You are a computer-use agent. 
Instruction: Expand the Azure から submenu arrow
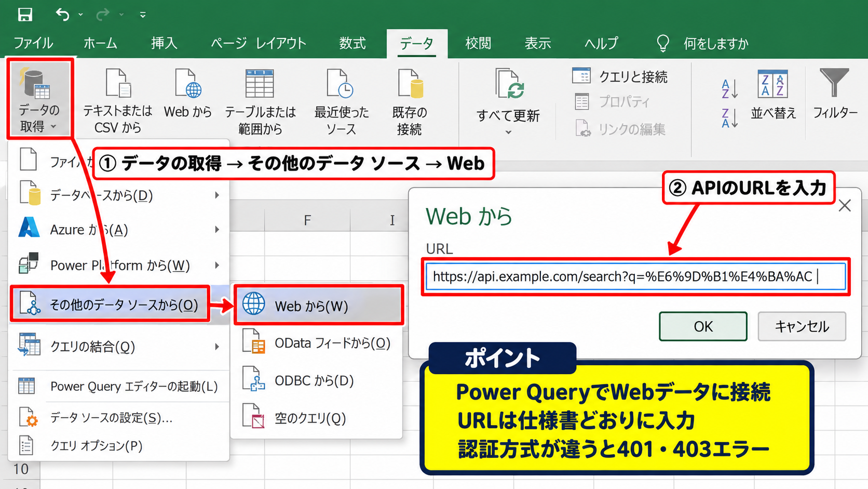(217, 229)
